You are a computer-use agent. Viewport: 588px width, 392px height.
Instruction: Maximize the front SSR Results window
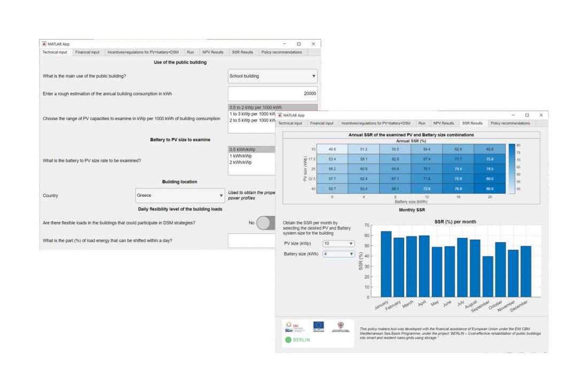tap(527, 115)
